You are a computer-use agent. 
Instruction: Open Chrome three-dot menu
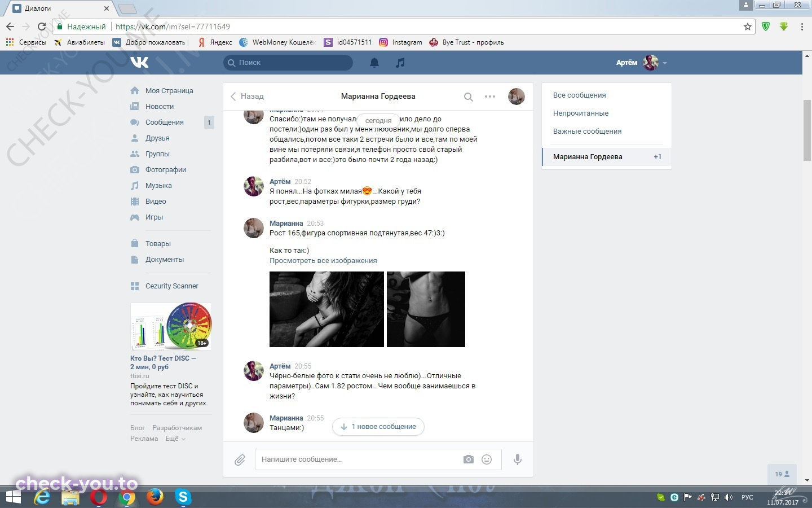802,27
